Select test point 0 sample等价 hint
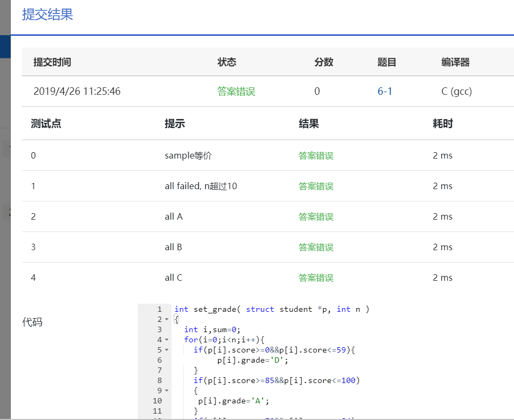Screen dimensions: 514x420 coord(188,156)
